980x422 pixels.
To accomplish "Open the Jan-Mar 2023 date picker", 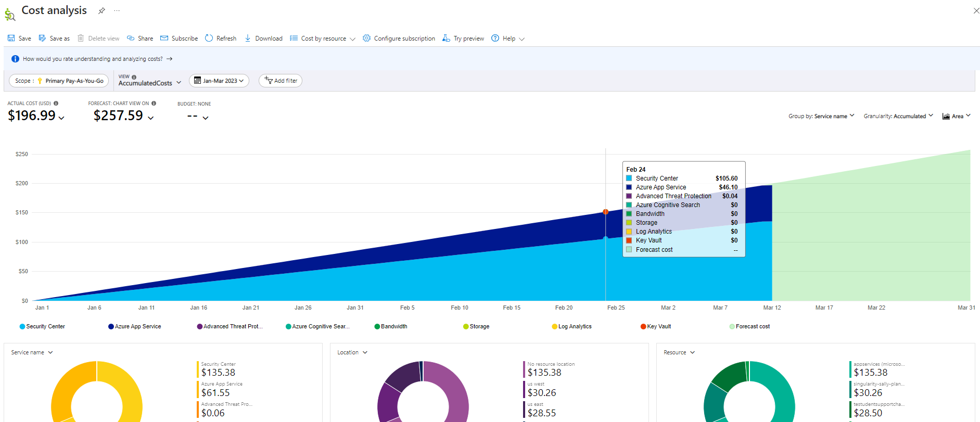I will [219, 81].
